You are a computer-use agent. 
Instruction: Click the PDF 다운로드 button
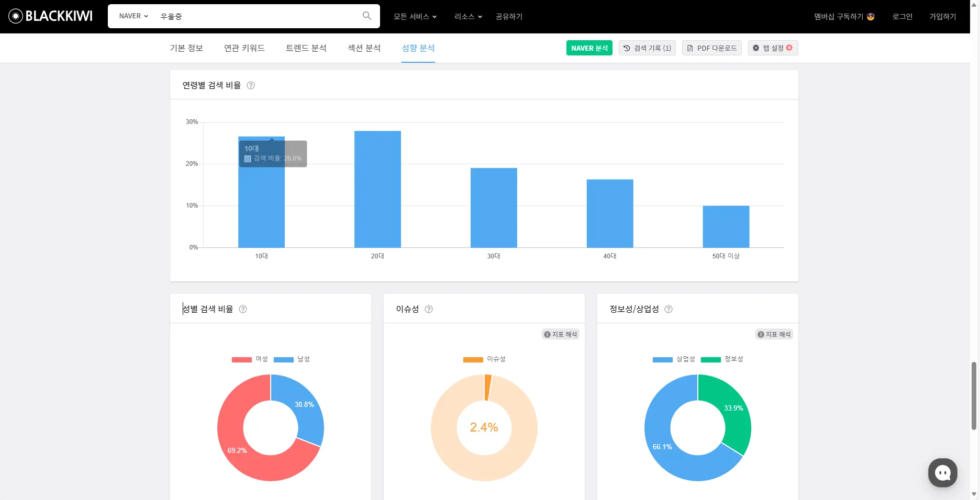[711, 48]
